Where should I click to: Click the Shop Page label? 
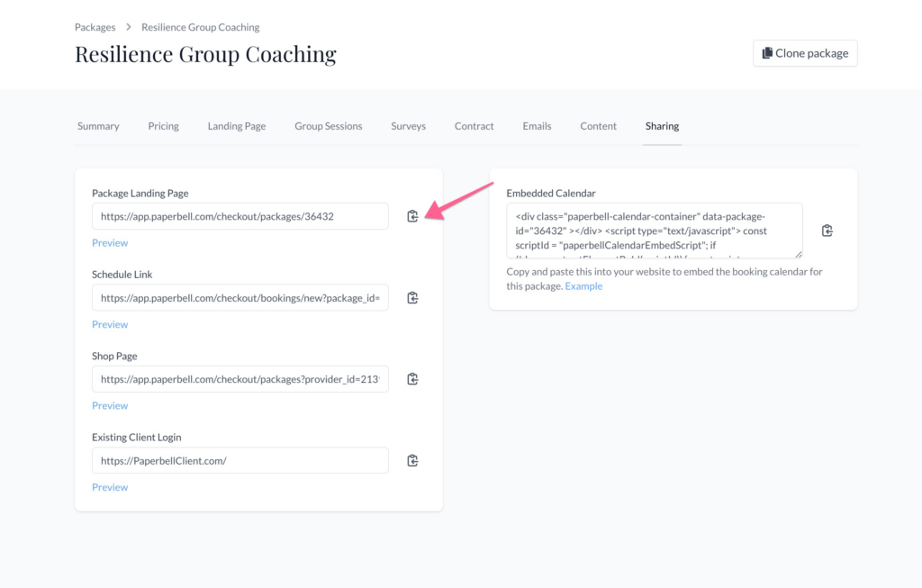pos(114,356)
